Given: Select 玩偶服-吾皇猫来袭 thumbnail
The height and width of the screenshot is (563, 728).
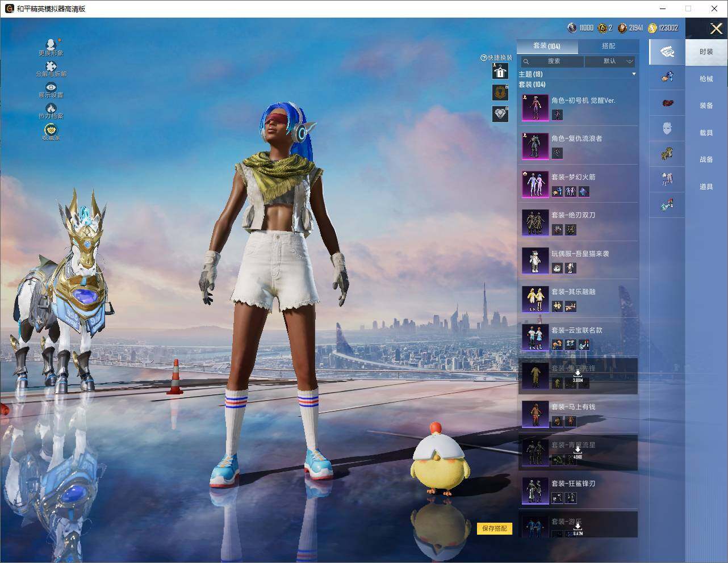Looking at the screenshot, I should [x=535, y=261].
